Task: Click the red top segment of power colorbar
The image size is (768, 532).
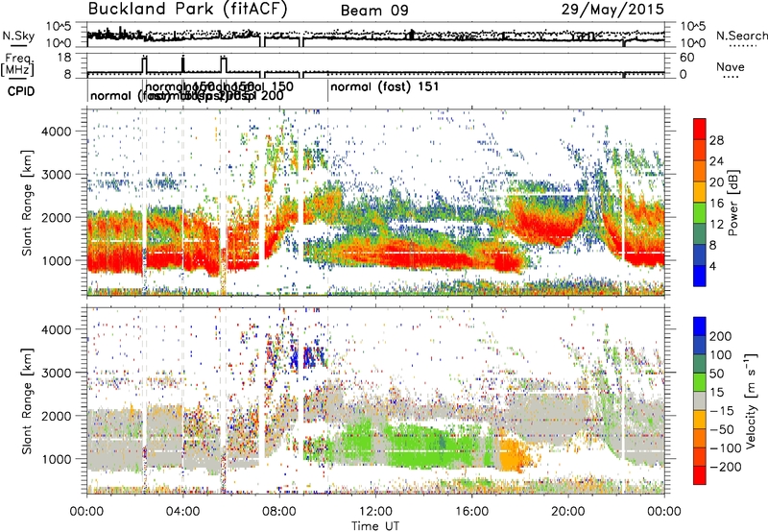Action: (x=700, y=129)
